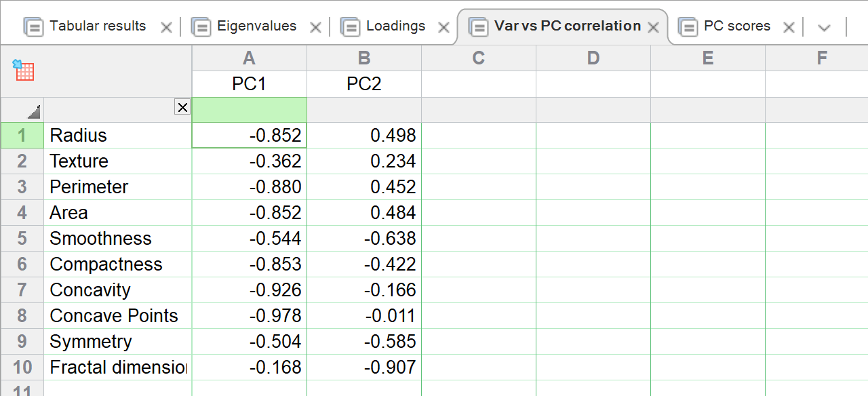
Task: Click the table format icon in top-left corner
Action: pyautogui.click(x=23, y=70)
